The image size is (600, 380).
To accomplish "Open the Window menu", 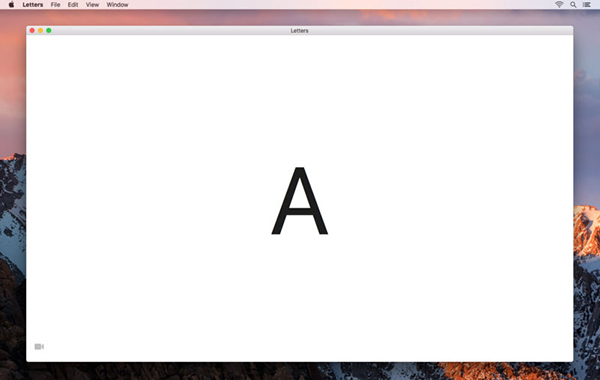I will coord(117,5).
